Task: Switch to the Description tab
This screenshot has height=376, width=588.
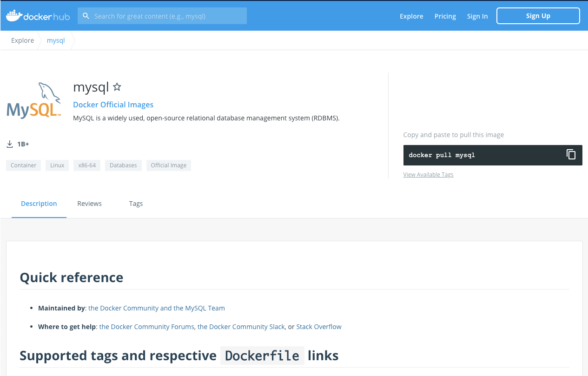Action: [39, 204]
